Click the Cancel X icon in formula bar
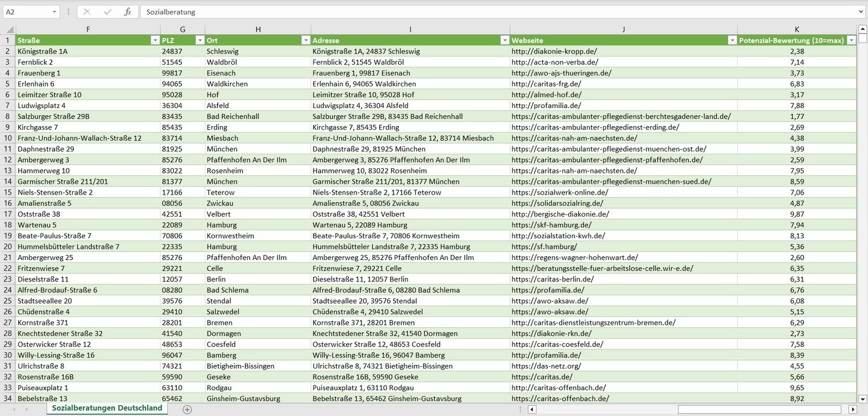The width and height of the screenshot is (868, 416). pyautogui.click(x=87, y=12)
